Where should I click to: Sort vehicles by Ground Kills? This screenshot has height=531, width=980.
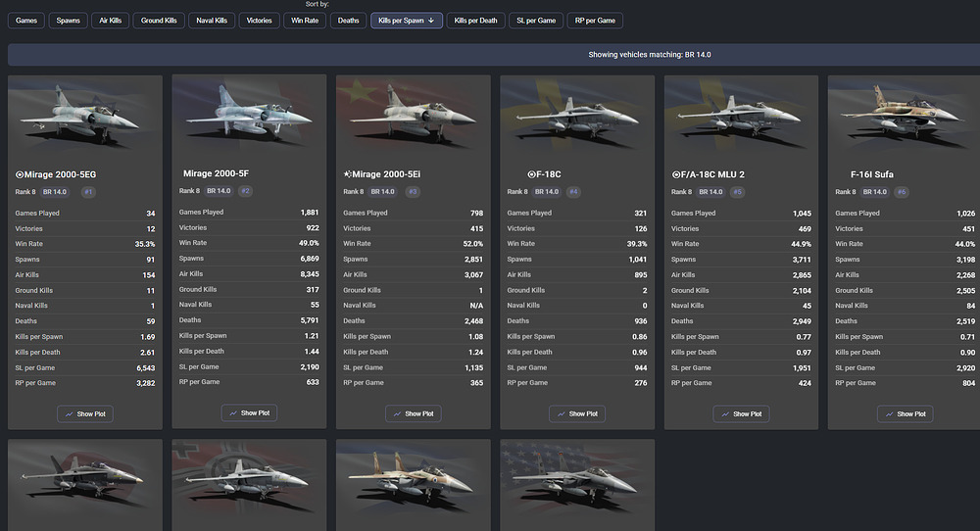(159, 21)
